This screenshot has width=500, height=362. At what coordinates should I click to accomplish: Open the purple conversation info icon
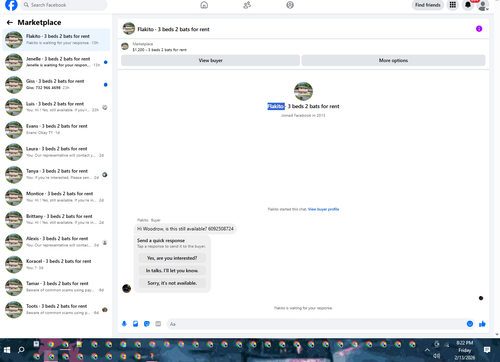click(x=479, y=29)
